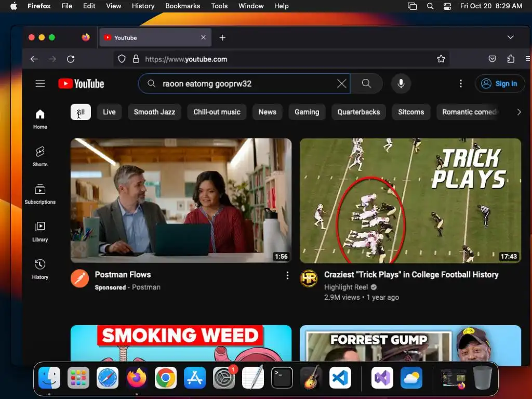This screenshot has height=399, width=532.
Task: Open the Edit menu
Action: coord(89,6)
